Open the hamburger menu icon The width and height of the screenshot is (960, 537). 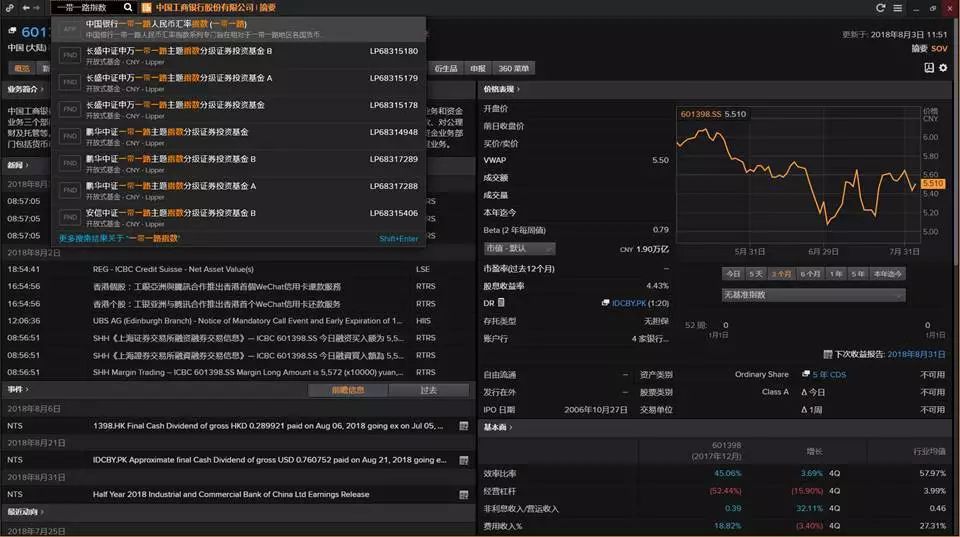(x=898, y=7)
